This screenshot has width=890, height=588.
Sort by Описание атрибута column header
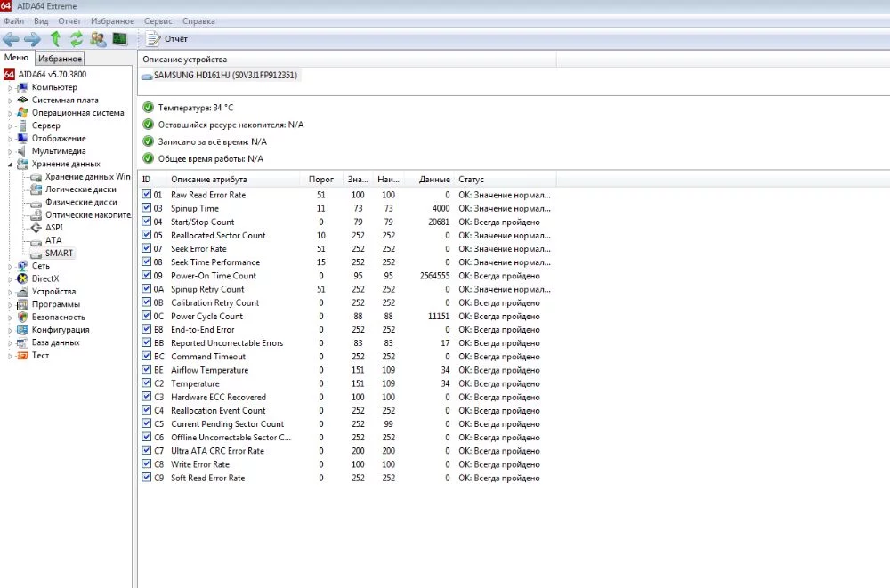coord(232,180)
